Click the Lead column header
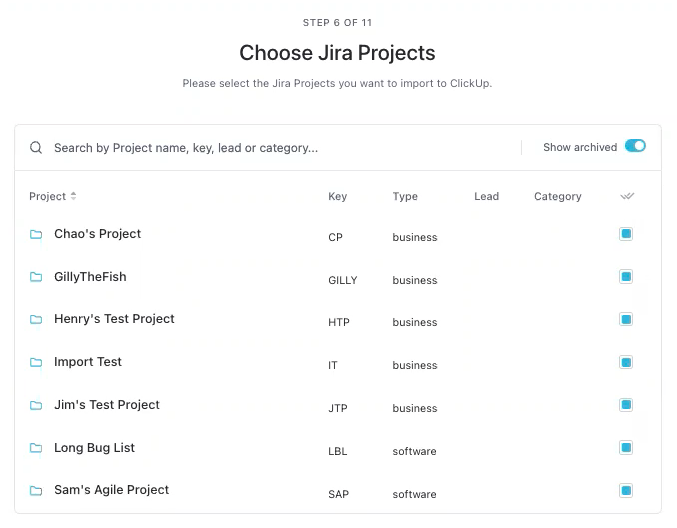This screenshot has width=677, height=528. click(486, 197)
